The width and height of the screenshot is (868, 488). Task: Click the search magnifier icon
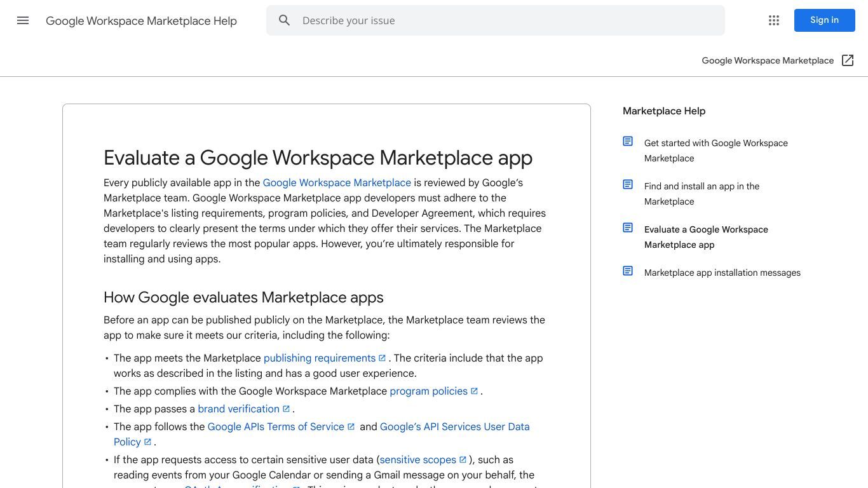tap(285, 20)
